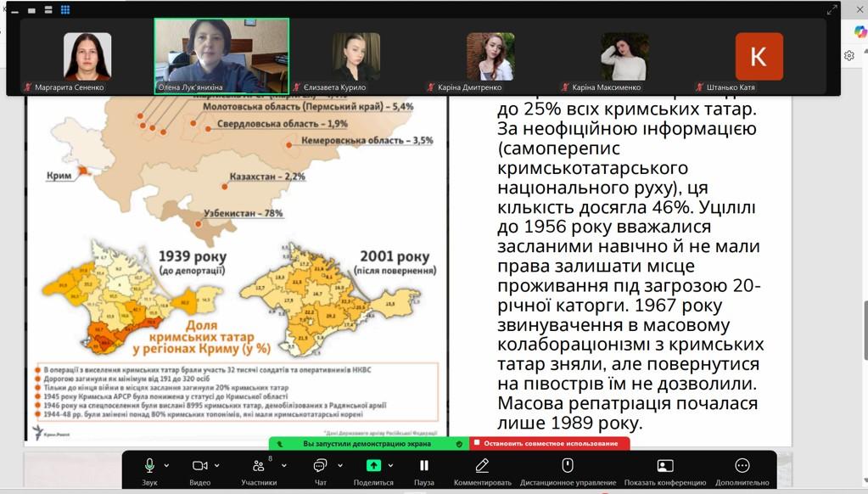Select Олена Лук'янихіна's active video
This screenshot has height=494, width=868.
[x=221, y=55]
